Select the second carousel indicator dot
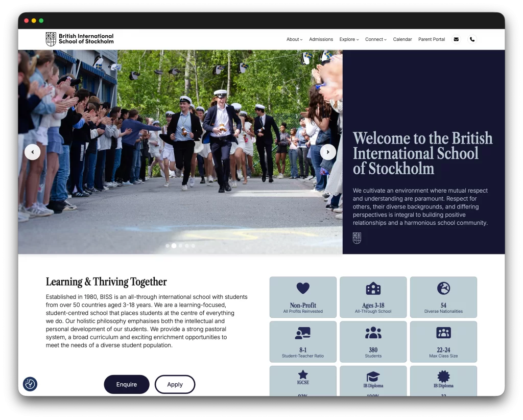The image size is (523, 420). click(x=174, y=246)
